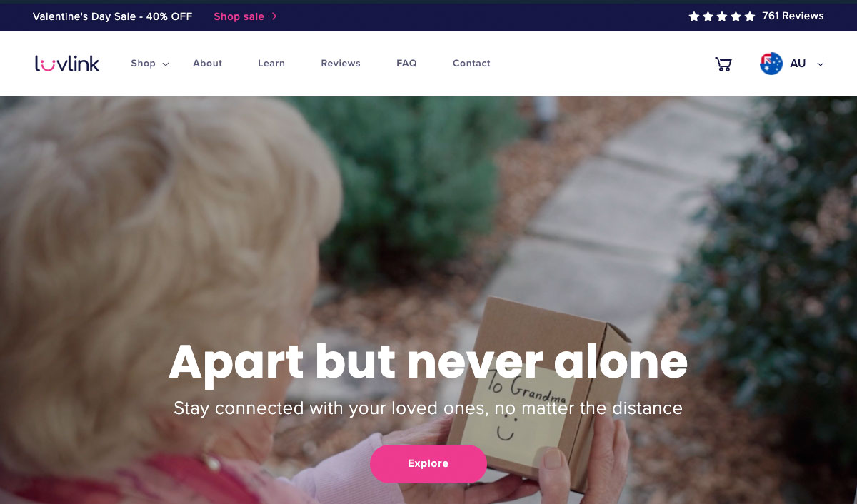Click the five-star rating icons
This screenshot has width=857, height=504.
click(721, 16)
